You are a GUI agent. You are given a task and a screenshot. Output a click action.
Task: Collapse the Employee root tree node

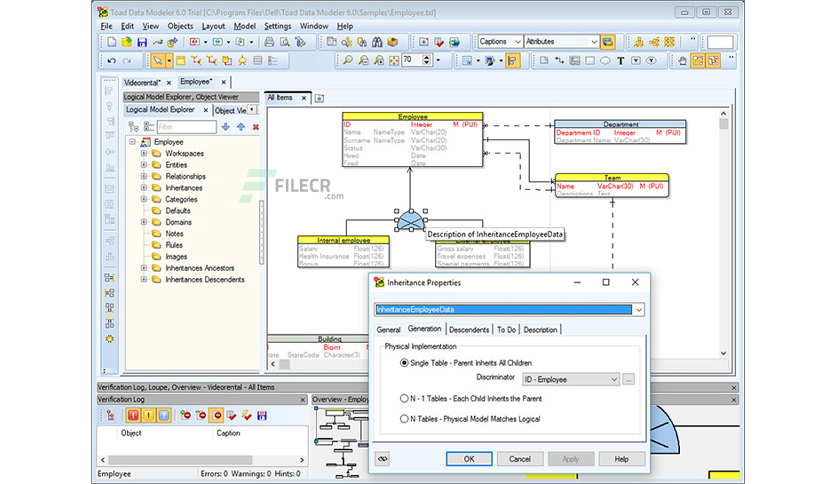pyautogui.click(x=132, y=142)
